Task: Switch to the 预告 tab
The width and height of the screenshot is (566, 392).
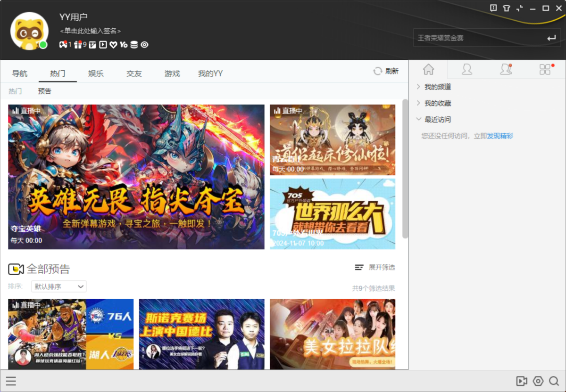Action: tap(44, 91)
